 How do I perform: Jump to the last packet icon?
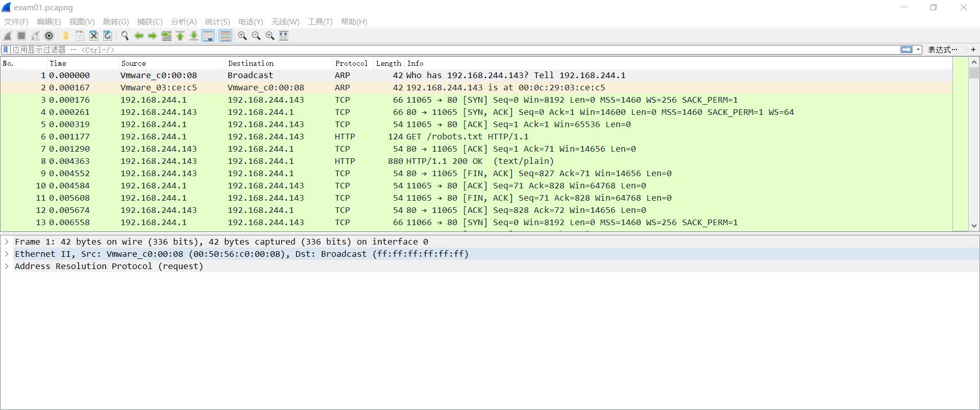coord(194,36)
